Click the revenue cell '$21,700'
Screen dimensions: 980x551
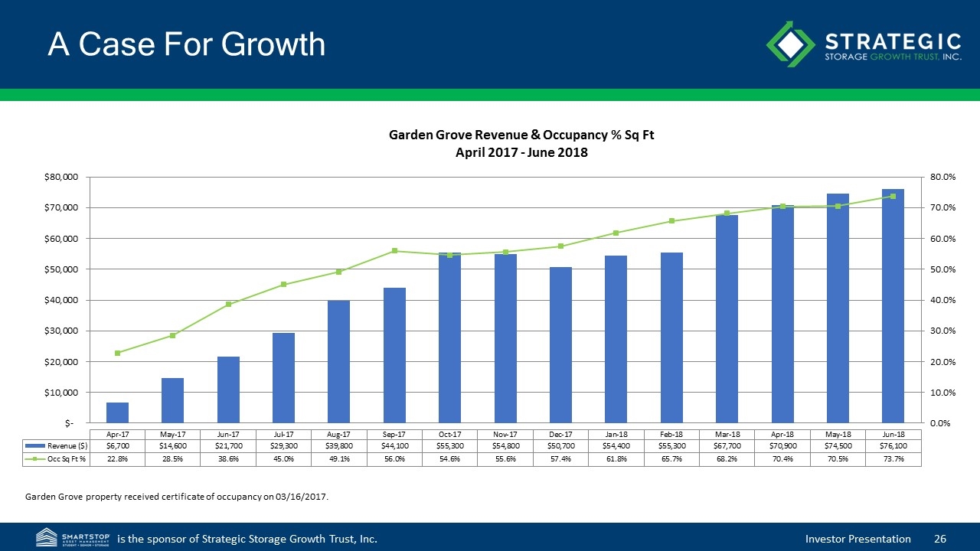228,445
